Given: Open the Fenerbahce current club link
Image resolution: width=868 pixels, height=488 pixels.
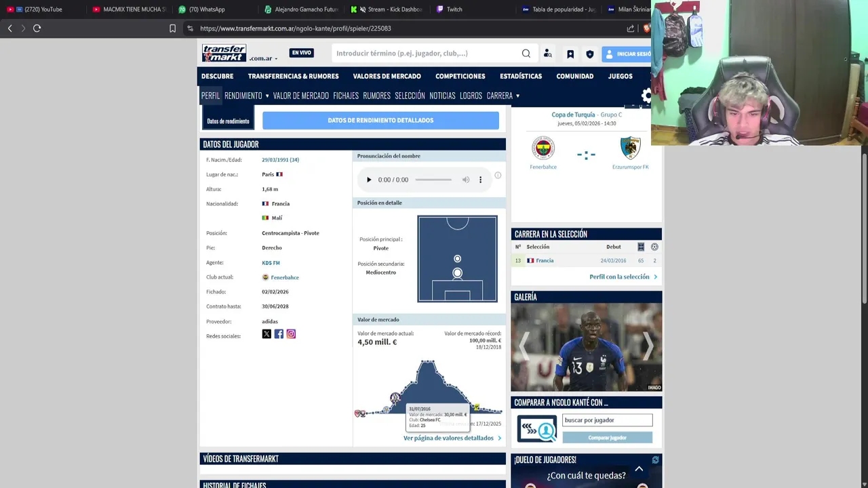Looking at the screenshot, I should [285, 277].
